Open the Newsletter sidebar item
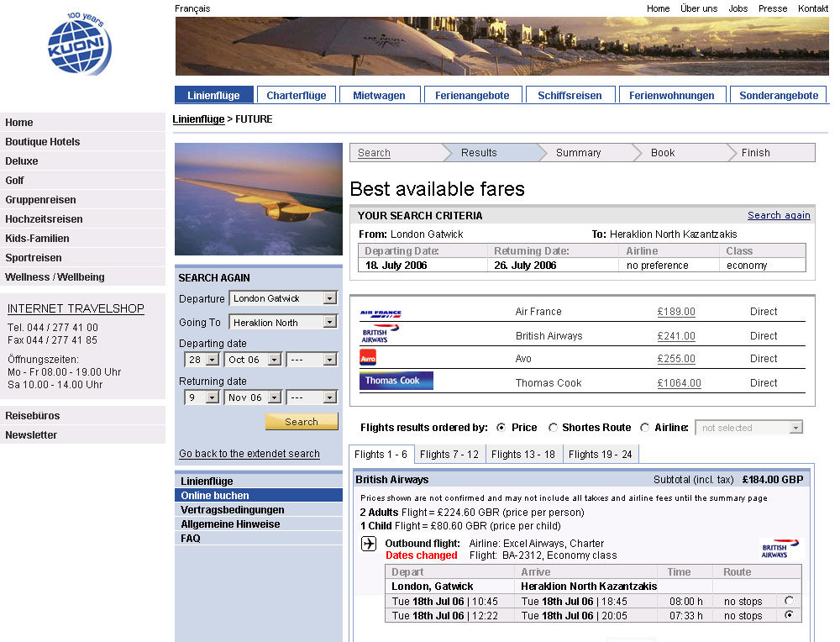The image size is (840, 642). tap(82, 434)
